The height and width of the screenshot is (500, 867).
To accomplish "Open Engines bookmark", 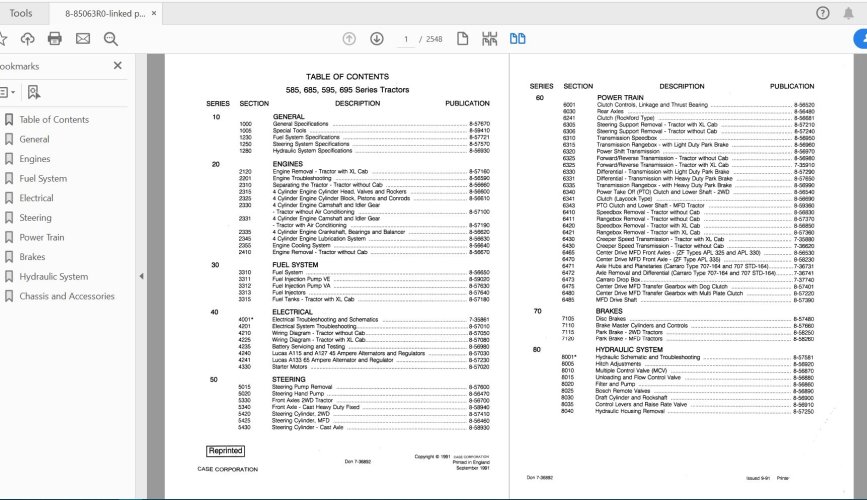I will (35, 159).
